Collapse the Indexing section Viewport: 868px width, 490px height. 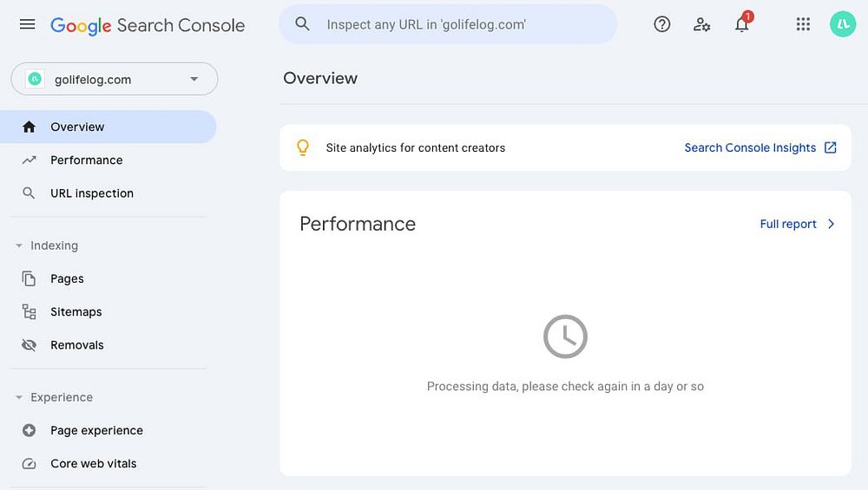point(19,246)
